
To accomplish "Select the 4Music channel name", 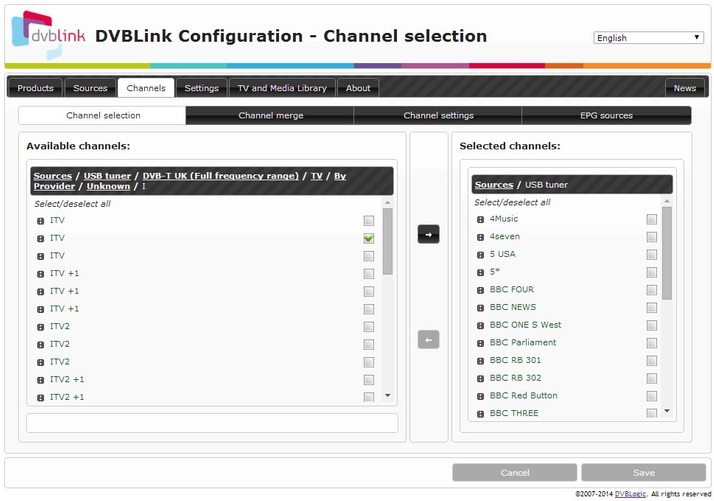I will point(504,219).
